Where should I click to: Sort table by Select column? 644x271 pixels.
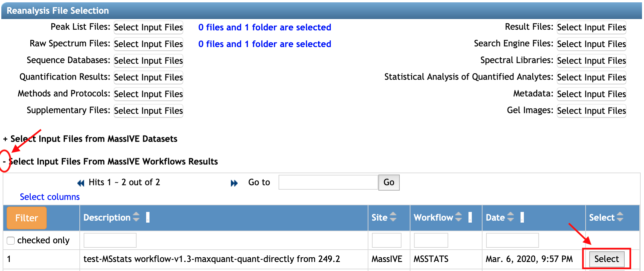pos(620,217)
